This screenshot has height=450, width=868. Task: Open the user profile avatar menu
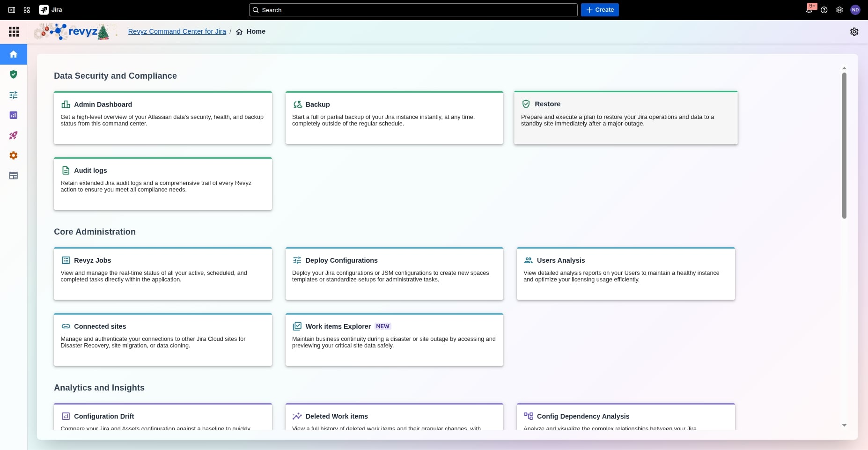tap(855, 10)
